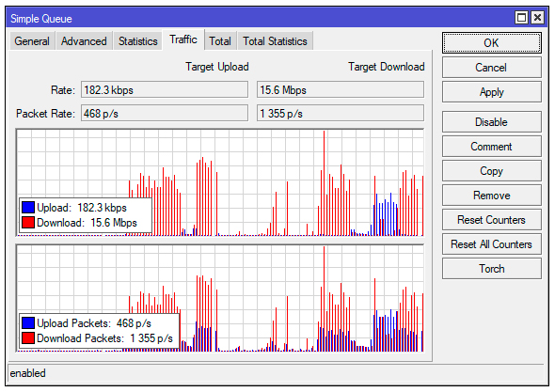Apply the queue settings
This screenshot has height=392, width=555.
(491, 92)
